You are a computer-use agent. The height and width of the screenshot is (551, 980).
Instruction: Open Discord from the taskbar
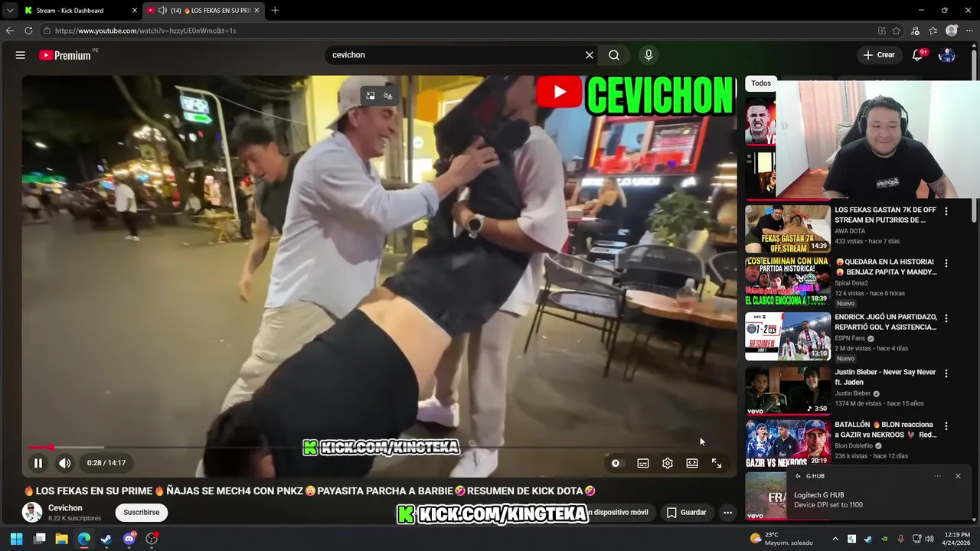tap(129, 539)
